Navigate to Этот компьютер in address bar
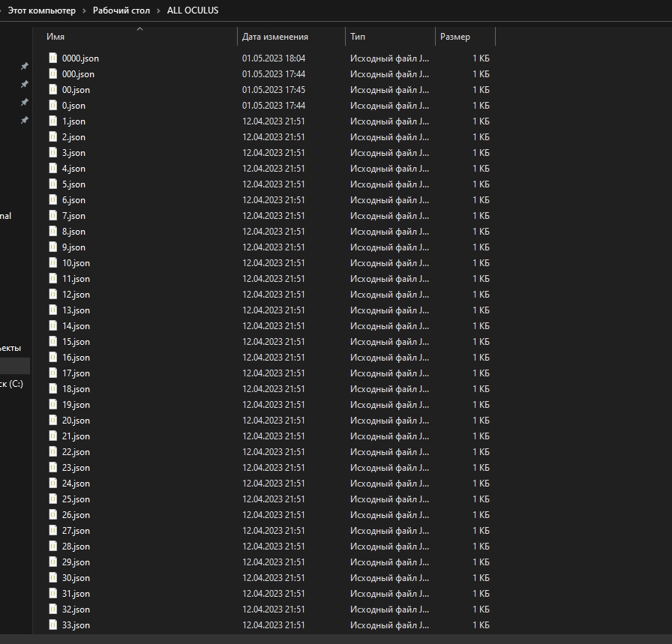This screenshot has height=644, width=672. 41,10
